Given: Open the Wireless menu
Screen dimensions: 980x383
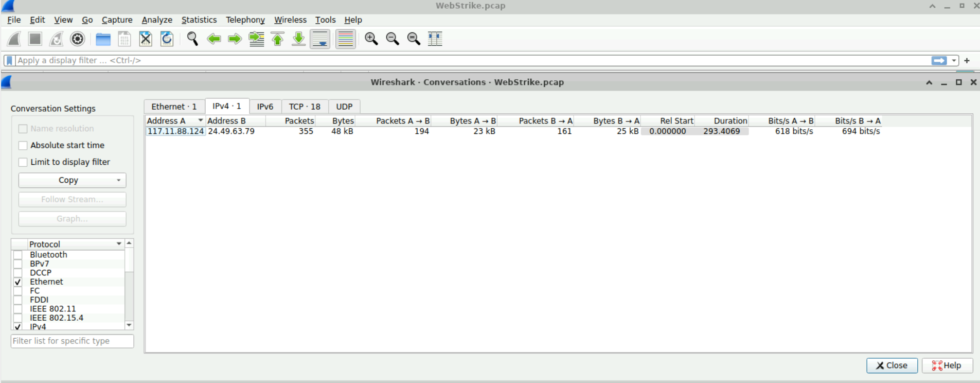Looking at the screenshot, I should 290,20.
